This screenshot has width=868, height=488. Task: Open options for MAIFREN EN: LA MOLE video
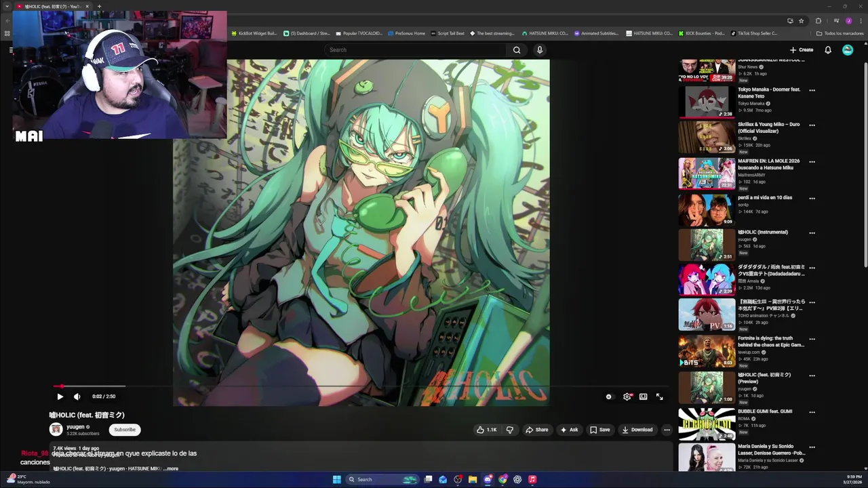pyautogui.click(x=812, y=162)
